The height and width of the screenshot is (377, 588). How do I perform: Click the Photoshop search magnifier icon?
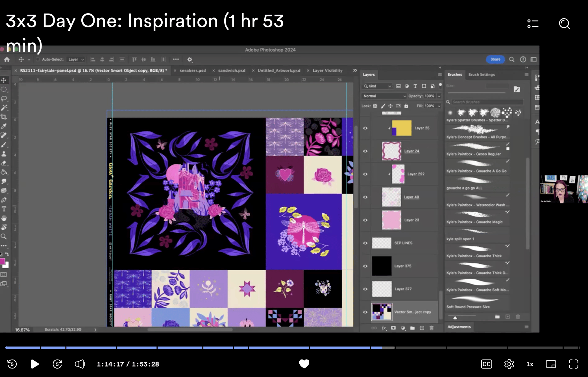[x=511, y=60]
